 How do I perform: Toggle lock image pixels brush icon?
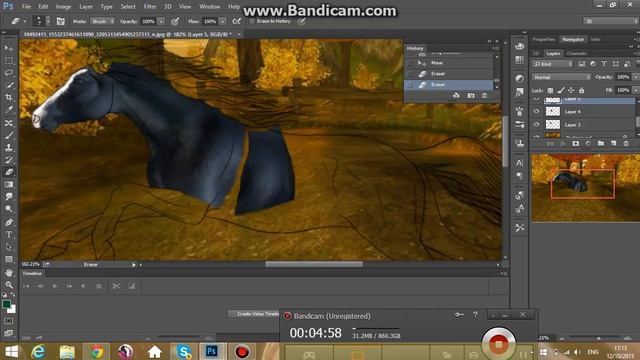coord(561,90)
